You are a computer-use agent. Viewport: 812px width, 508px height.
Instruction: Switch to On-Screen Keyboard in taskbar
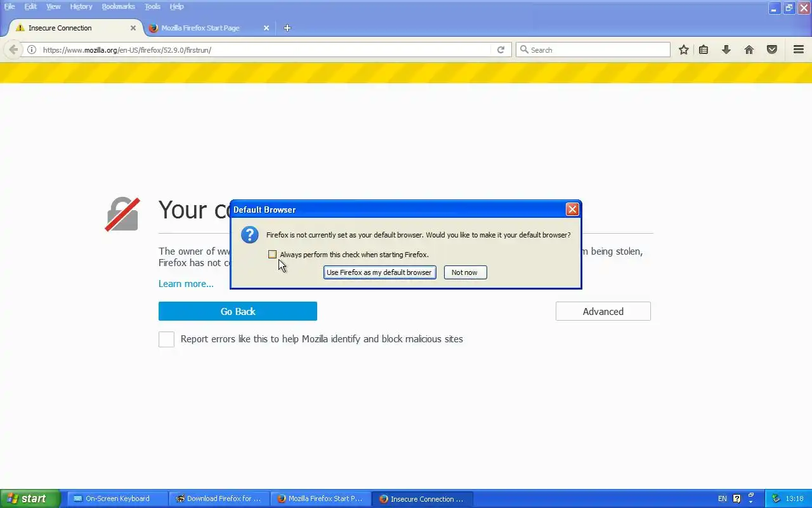pos(118,498)
